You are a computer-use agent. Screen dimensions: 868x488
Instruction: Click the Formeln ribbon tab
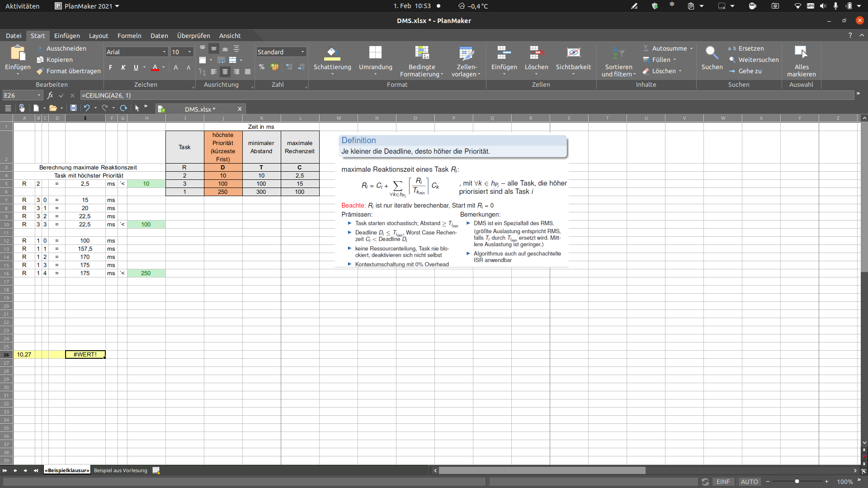(129, 35)
